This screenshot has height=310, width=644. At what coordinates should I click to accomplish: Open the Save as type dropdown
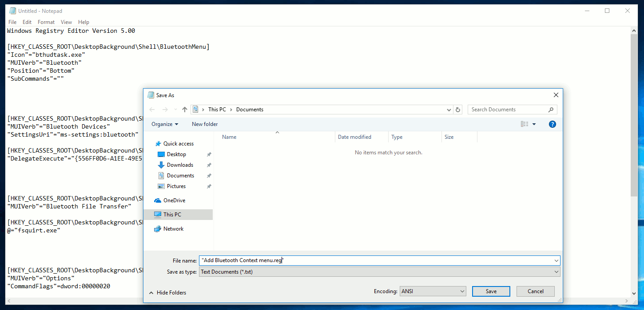pos(379,272)
